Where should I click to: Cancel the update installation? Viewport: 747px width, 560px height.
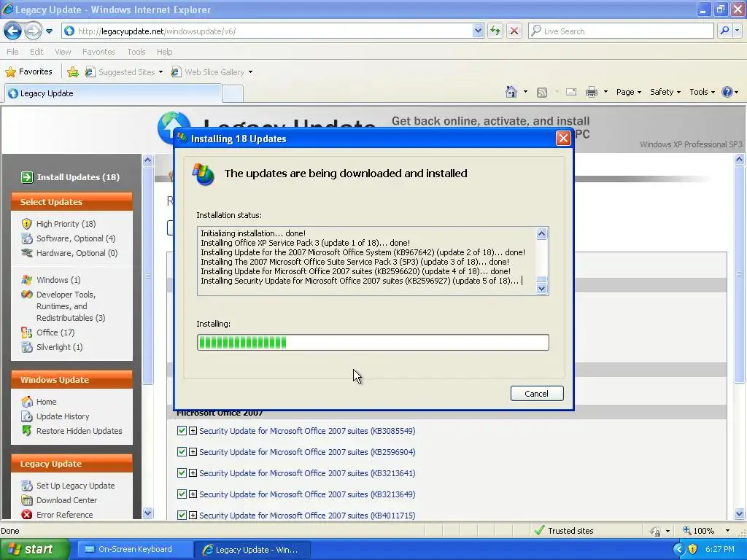point(536,393)
